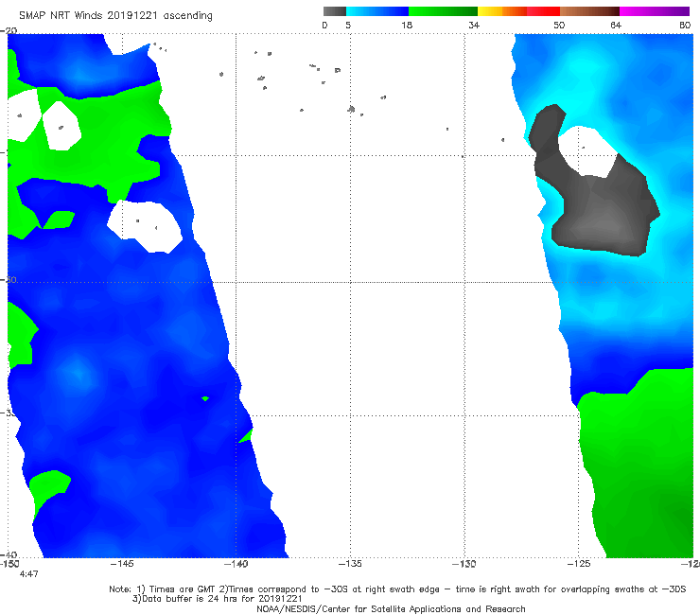Screen dimensions: 700x615
Task: Click the 'SMAP NRT Winds 20191221 ascending' title
Action: [115, 16]
